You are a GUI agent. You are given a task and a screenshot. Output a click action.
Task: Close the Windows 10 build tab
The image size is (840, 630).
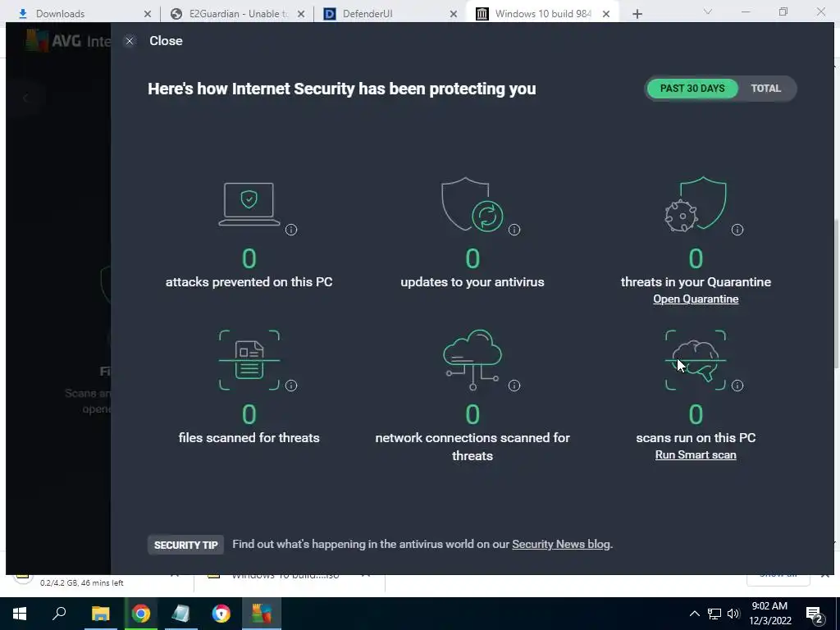(606, 14)
